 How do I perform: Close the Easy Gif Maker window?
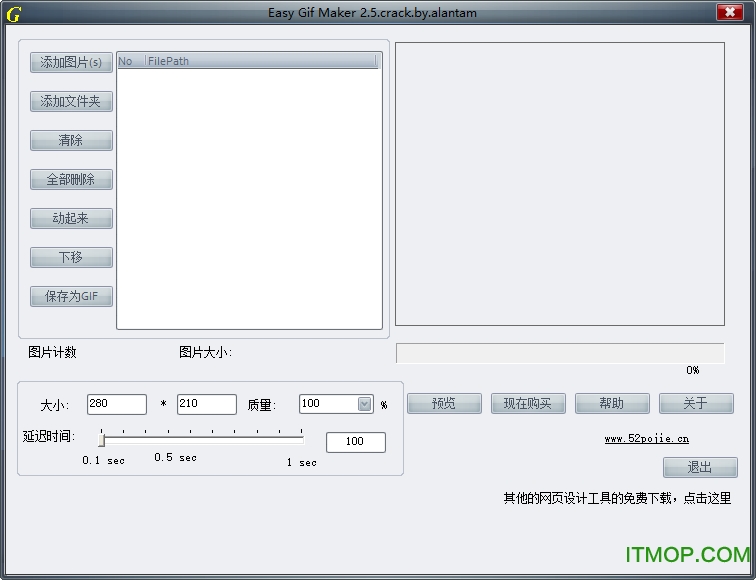tap(729, 12)
